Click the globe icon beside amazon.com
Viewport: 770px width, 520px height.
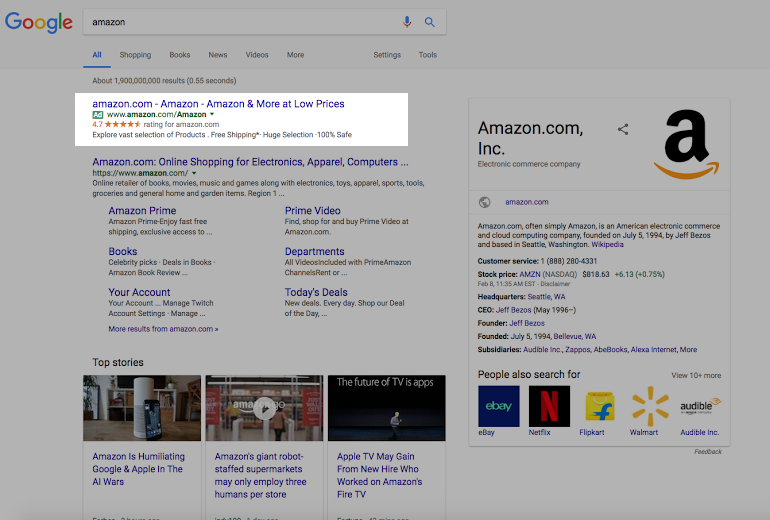(485, 202)
